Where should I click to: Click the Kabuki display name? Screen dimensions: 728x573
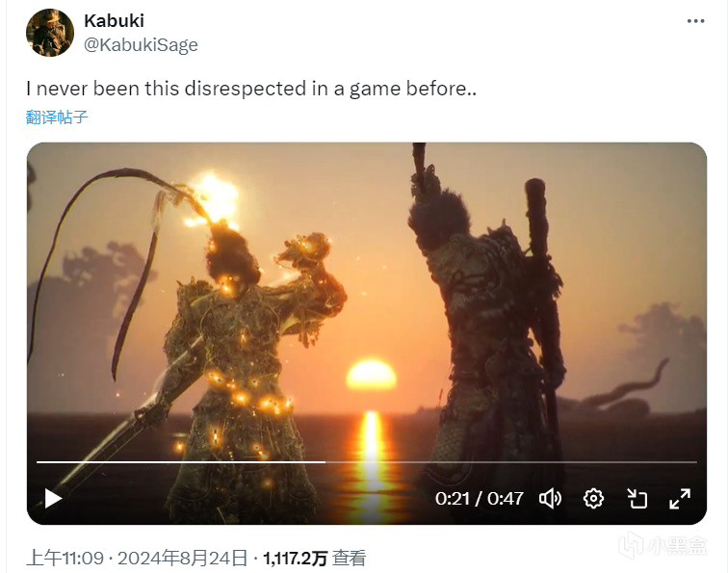pyautogui.click(x=115, y=20)
